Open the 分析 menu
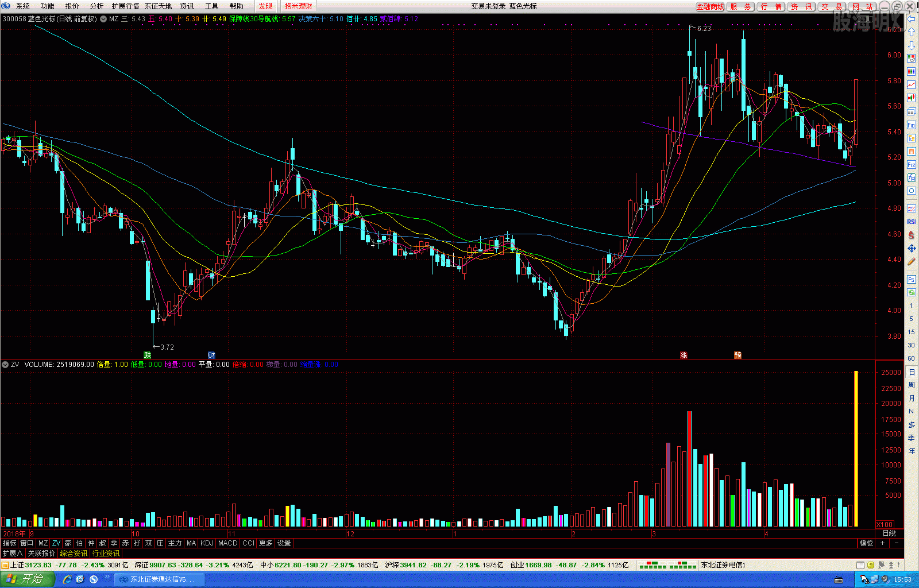The width and height of the screenshot is (919, 588). pos(97,6)
